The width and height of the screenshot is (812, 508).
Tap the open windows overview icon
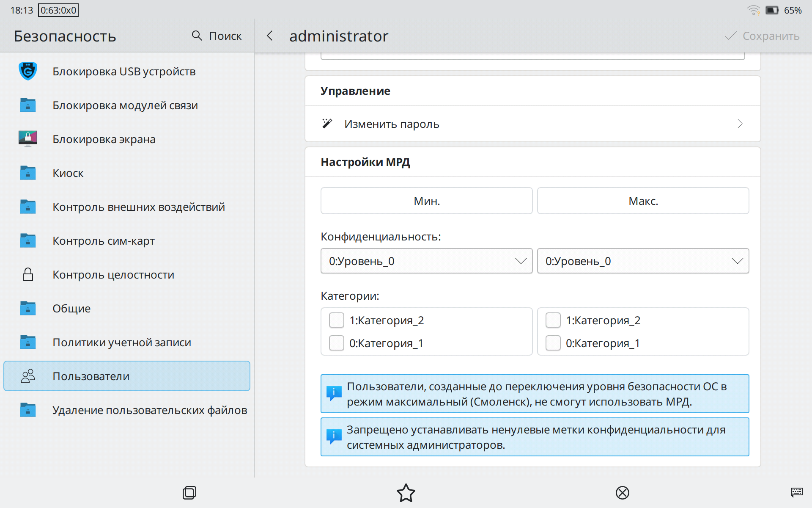189,493
